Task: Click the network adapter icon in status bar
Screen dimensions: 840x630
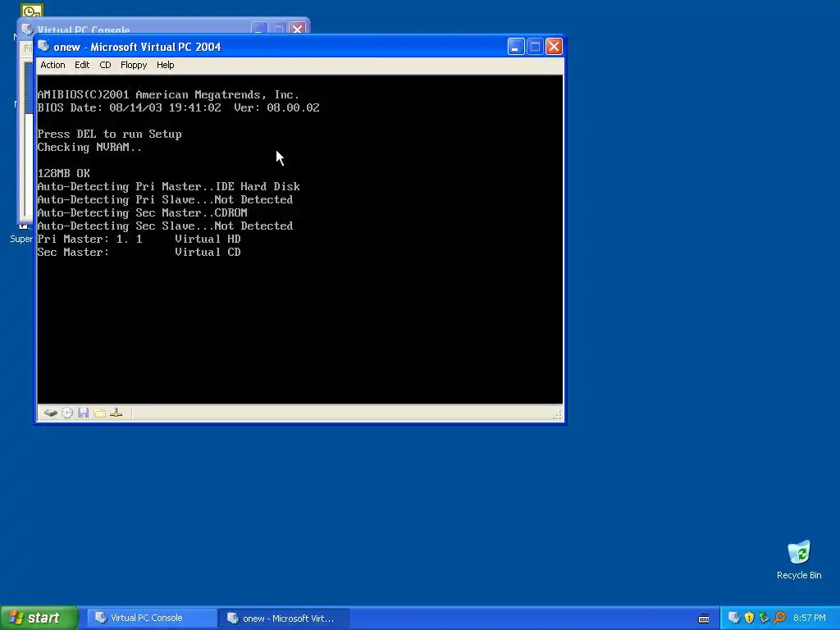Action: [x=116, y=413]
